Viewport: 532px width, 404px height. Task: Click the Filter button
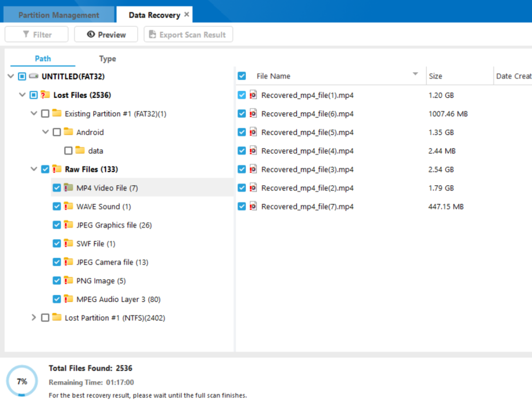(37, 35)
